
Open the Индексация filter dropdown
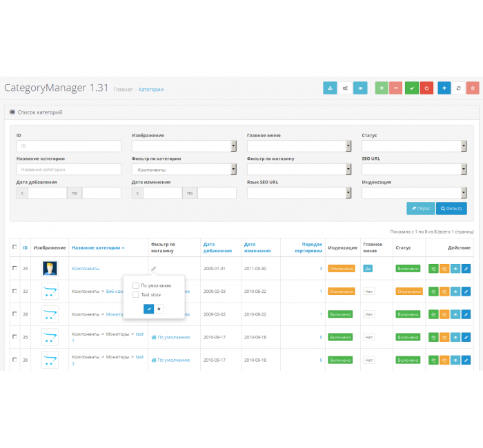414,193
